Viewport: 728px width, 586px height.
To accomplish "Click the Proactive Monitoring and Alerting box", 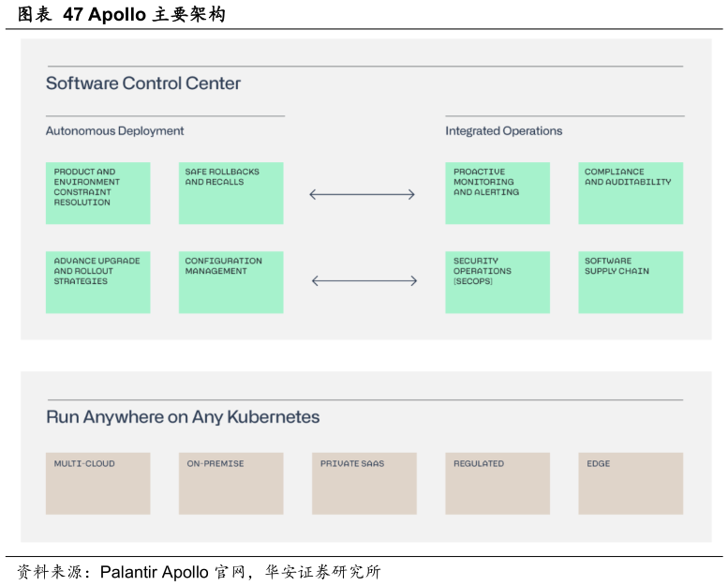I will (x=497, y=193).
